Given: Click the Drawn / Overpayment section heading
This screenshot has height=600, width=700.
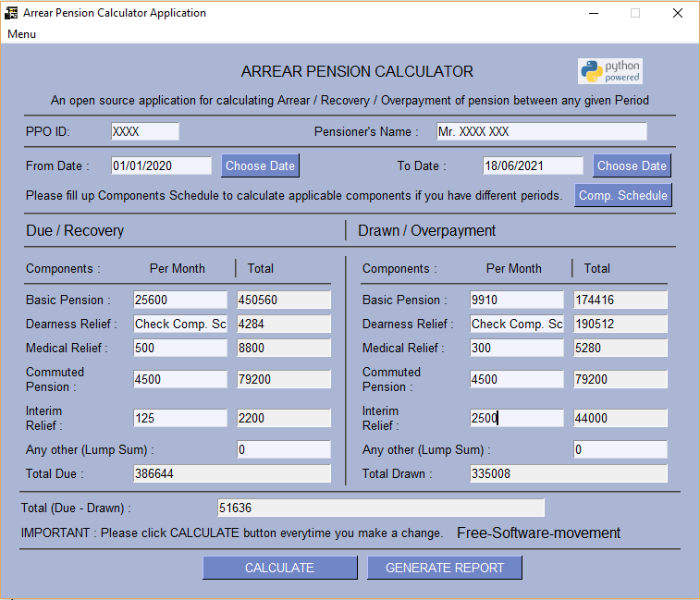Looking at the screenshot, I should point(426,230).
